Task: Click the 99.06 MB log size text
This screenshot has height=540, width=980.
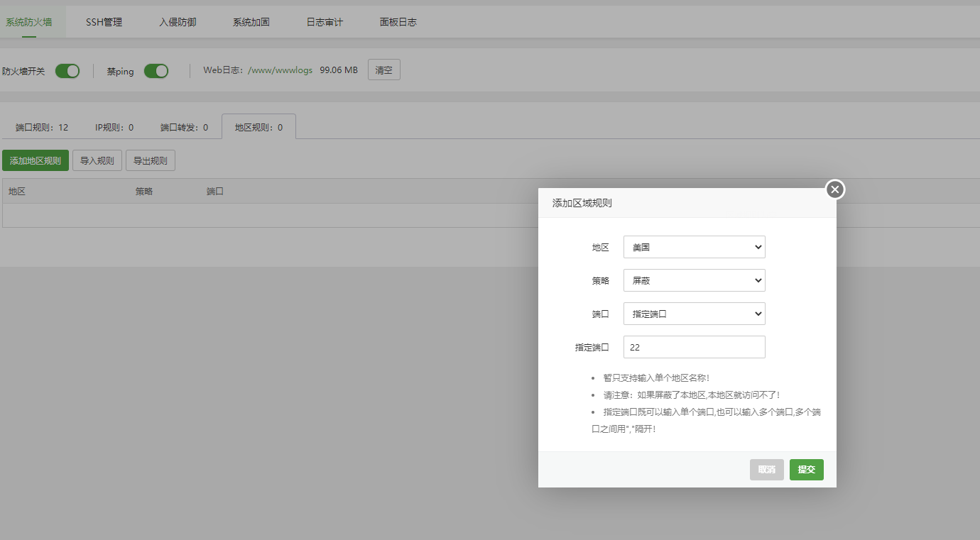Action: tap(339, 70)
